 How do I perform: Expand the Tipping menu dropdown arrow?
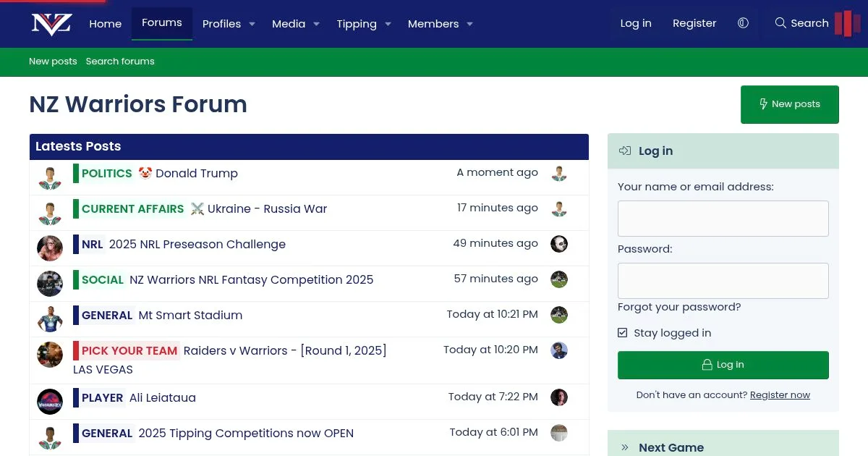pyautogui.click(x=388, y=24)
